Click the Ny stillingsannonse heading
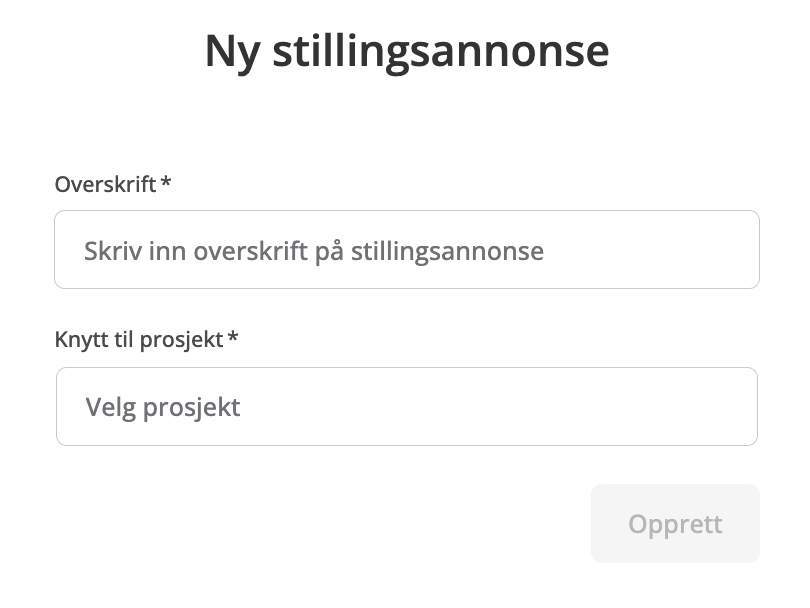 pyautogui.click(x=406, y=51)
